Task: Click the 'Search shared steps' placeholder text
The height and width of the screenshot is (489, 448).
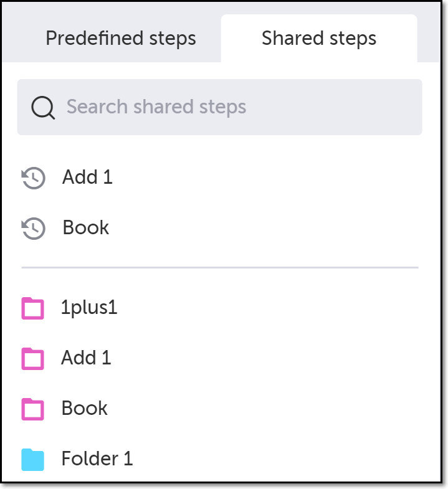Action: (156, 107)
